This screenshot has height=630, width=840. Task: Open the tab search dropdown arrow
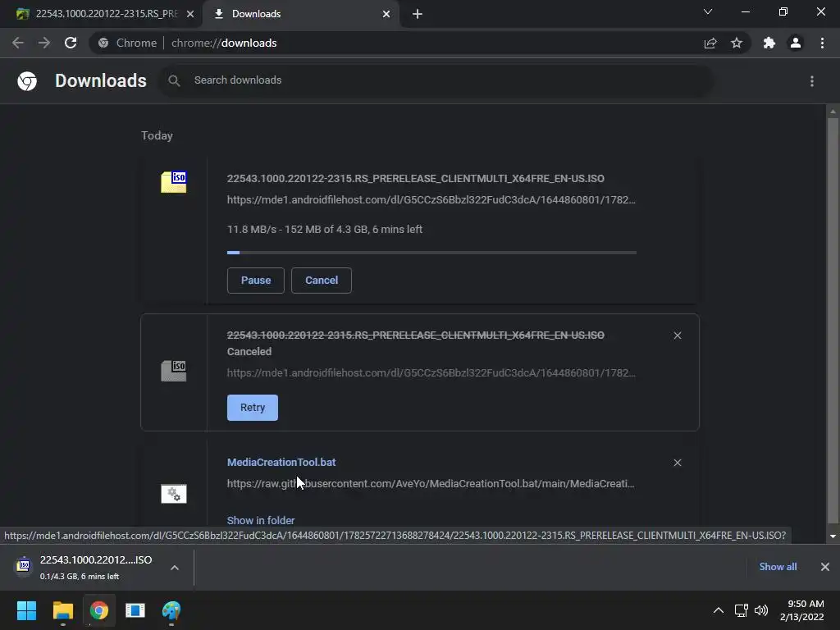708,11
